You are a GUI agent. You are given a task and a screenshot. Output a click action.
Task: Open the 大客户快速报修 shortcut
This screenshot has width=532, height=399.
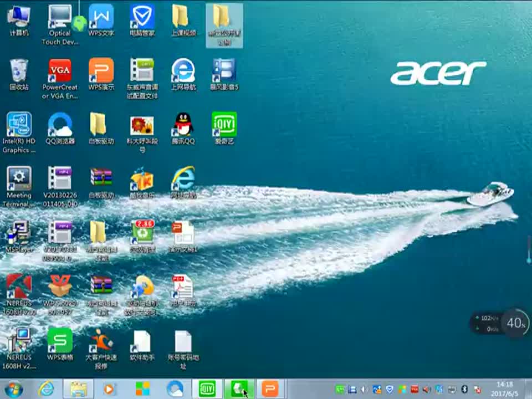pyautogui.click(x=101, y=341)
